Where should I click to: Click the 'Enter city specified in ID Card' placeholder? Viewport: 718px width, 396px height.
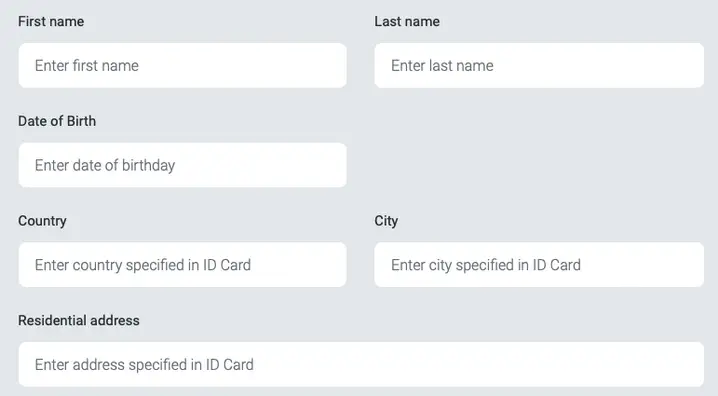tap(486, 265)
